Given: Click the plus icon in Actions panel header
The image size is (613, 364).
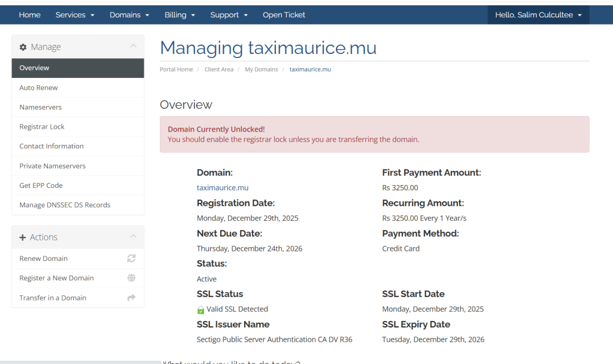Looking at the screenshot, I should coord(23,238).
